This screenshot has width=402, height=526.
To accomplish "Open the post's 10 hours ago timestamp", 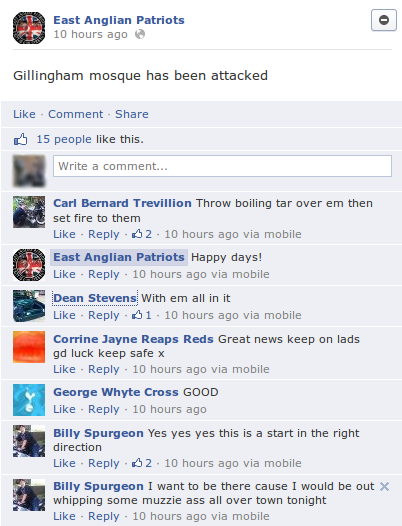I will (x=90, y=34).
